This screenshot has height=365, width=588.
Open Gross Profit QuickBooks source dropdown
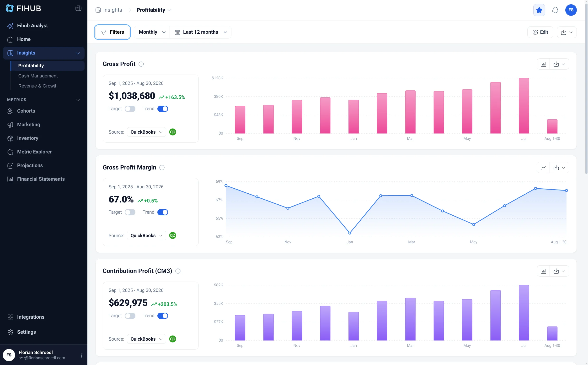[146, 132]
